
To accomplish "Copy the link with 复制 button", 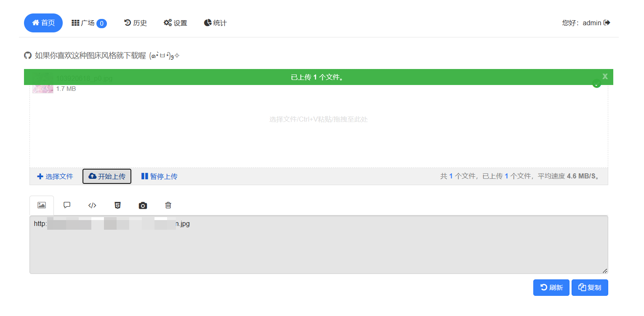I will (x=589, y=287).
